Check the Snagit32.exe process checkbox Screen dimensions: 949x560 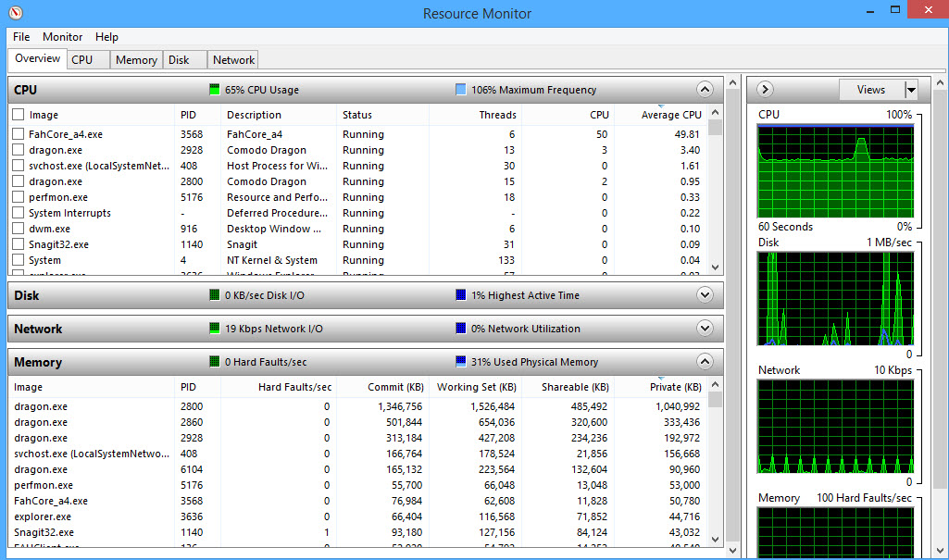[x=19, y=243]
